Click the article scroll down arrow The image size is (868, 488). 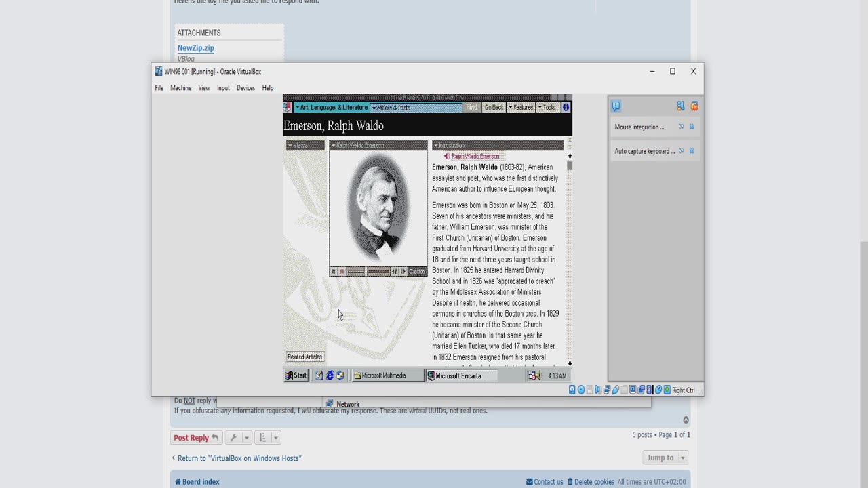coord(570,363)
